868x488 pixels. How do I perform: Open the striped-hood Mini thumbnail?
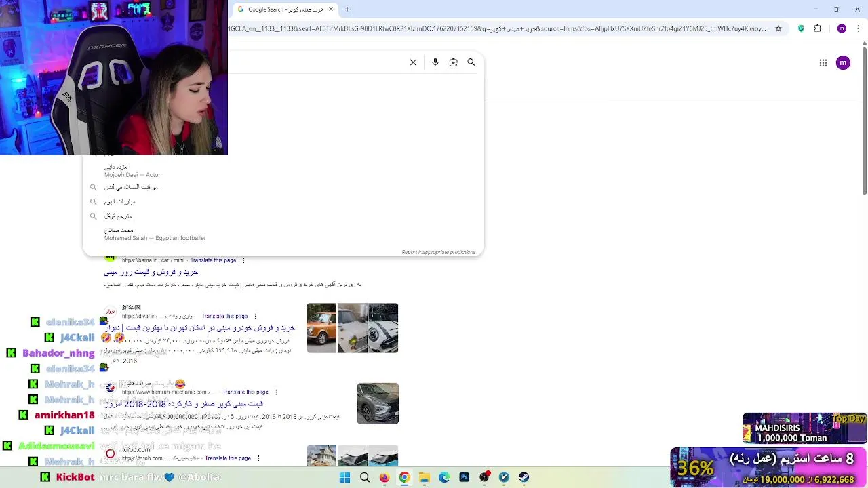383,328
